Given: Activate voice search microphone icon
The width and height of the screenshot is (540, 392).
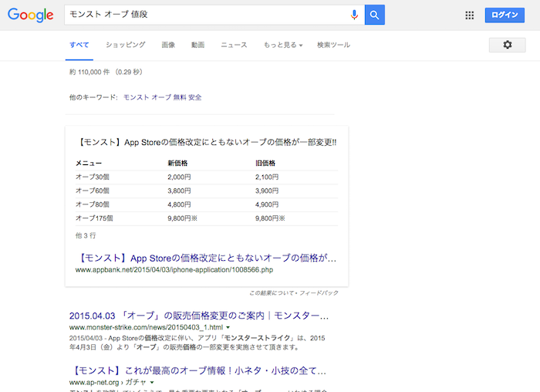Looking at the screenshot, I should pos(354,15).
